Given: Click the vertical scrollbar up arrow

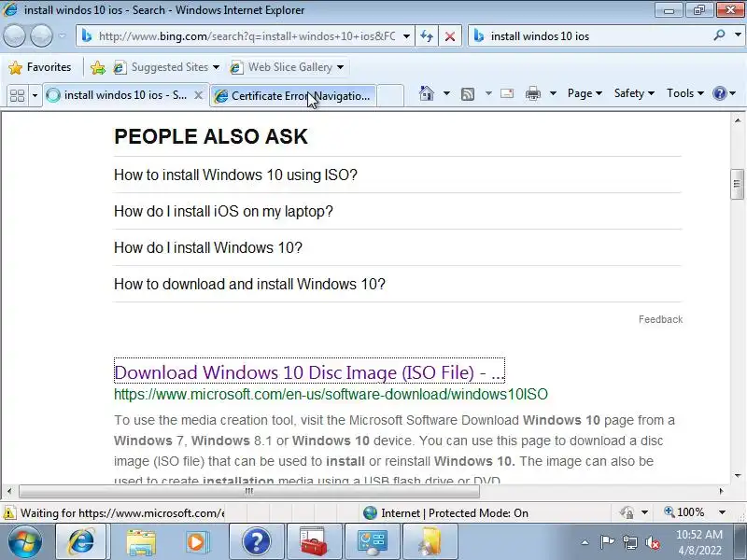Looking at the screenshot, I should tap(738, 120).
